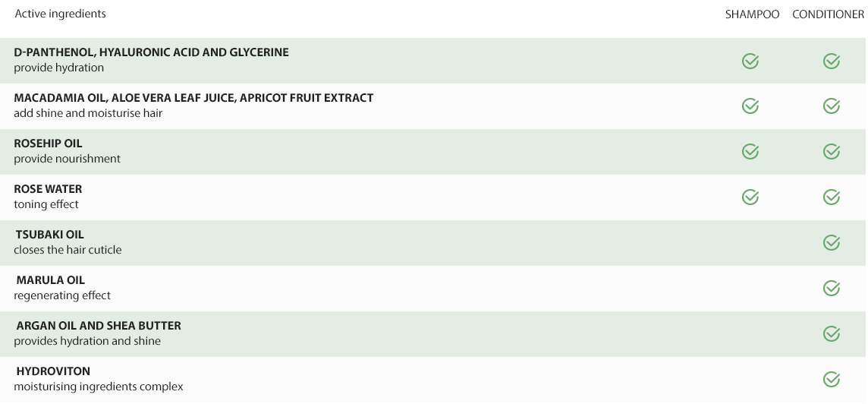The width and height of the screenshot is (868, 404).
Task: Click the Conditioner checkmark for Marula Oil
Action: tap(832, 288)
